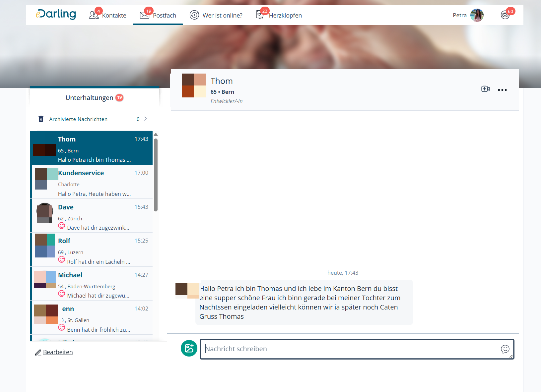
Task: Click the Kundenservice avatar thumbnail
Action: [x=46, y=179]
